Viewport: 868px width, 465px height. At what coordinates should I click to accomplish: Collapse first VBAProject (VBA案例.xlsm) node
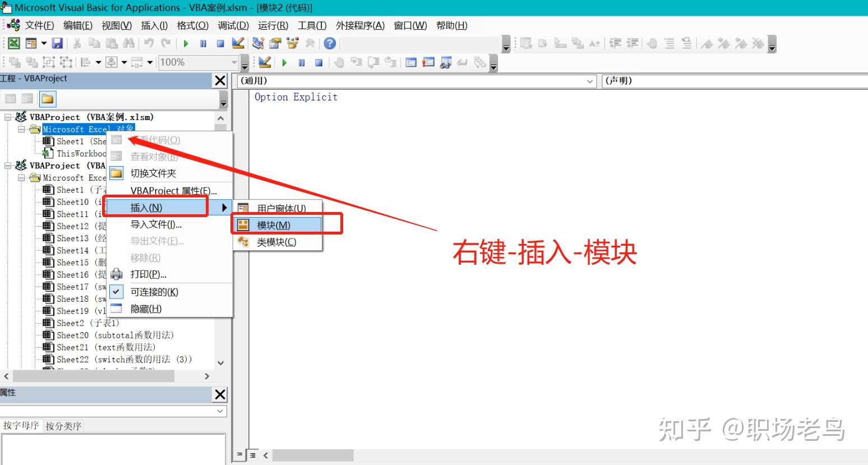pyautogui.click(x=8, y=117)
